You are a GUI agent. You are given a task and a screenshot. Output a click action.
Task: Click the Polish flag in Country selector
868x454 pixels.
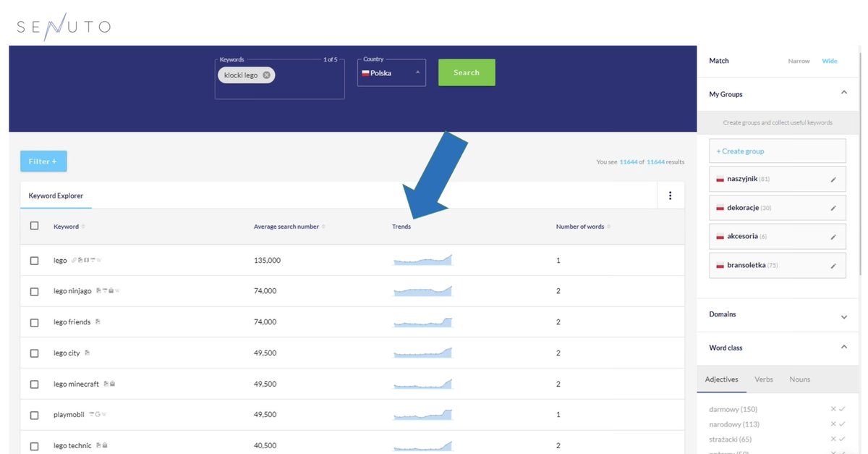point(365,73)
